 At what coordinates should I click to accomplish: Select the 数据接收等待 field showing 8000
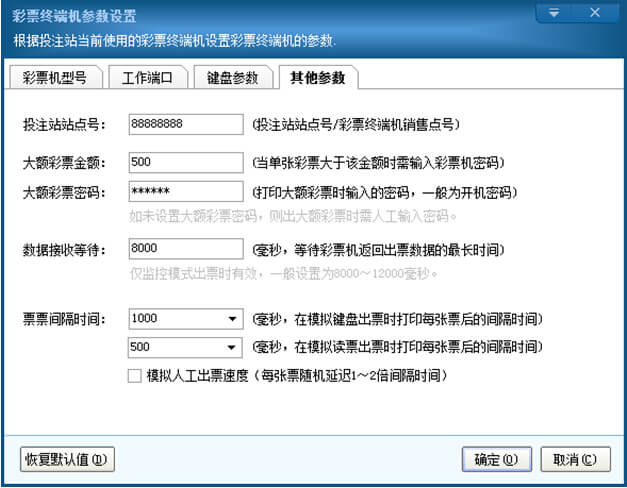(186, 249)
